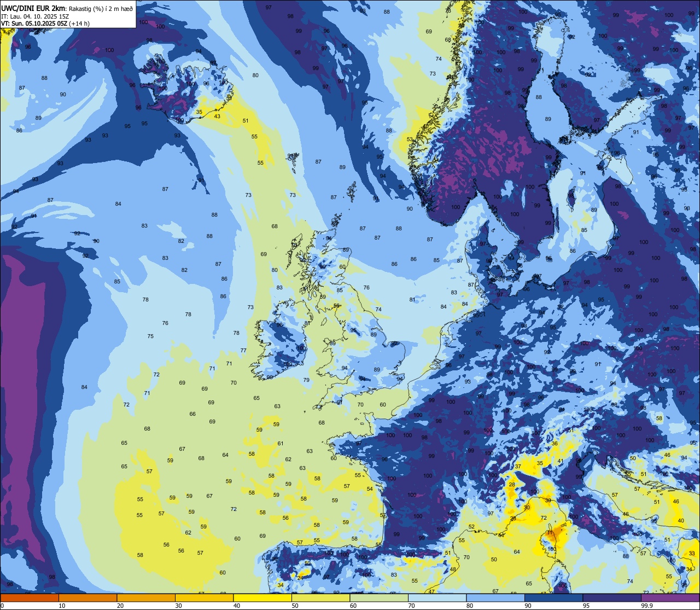This screenshot has width=700, height=610.
Task: Select the orange legend segment between 10 and 20
Action: click(87, 598)
